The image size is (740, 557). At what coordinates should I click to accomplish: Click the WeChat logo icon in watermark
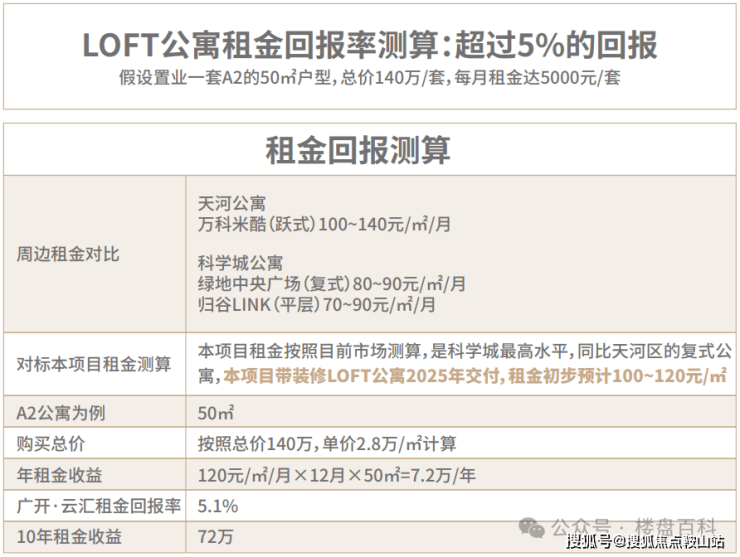[531, 528]
